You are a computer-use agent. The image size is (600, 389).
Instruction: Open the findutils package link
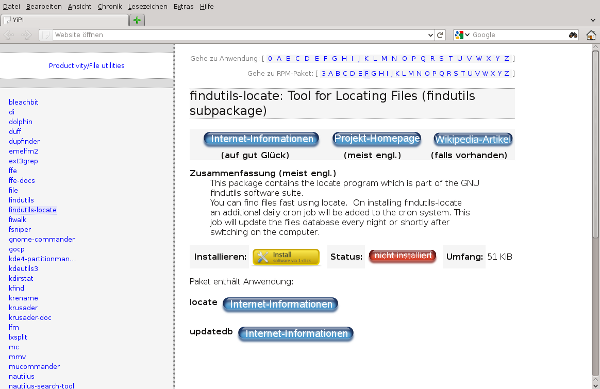click(21, 200)
